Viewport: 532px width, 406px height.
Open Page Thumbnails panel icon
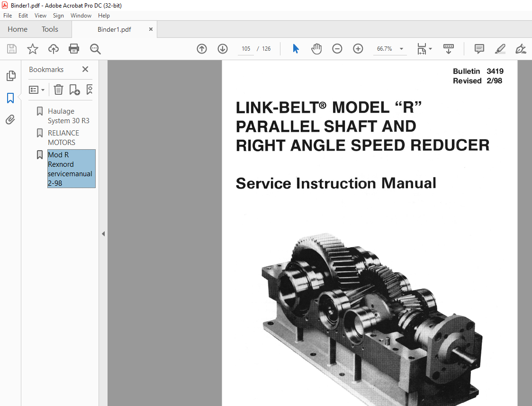click(11, 76)
